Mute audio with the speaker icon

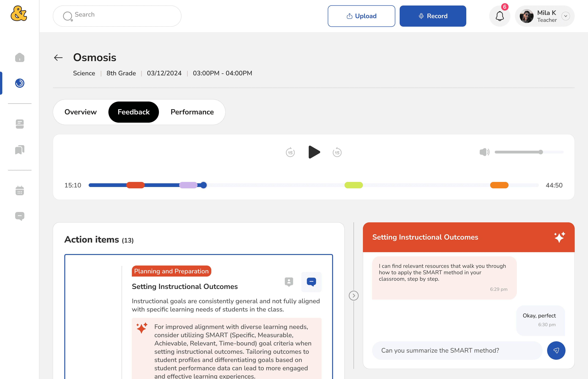[484, 152]
